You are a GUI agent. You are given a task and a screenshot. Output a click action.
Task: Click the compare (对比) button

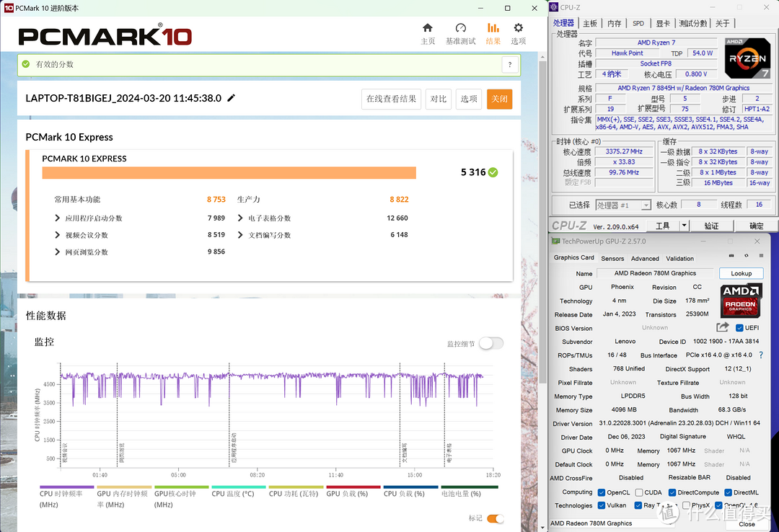439,99
